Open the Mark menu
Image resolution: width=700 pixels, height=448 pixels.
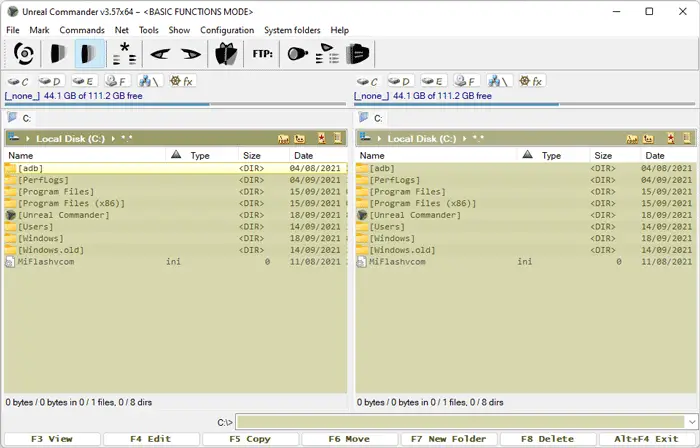39,30
